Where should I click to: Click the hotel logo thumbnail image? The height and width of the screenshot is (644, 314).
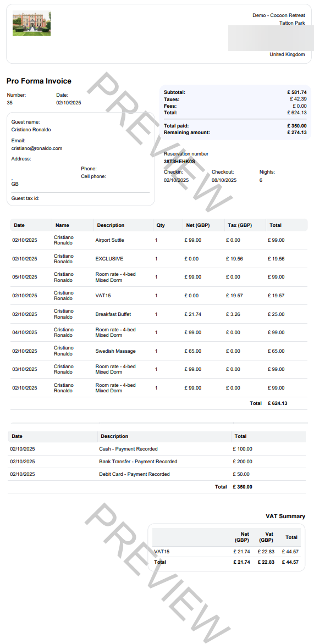(32, 24)
